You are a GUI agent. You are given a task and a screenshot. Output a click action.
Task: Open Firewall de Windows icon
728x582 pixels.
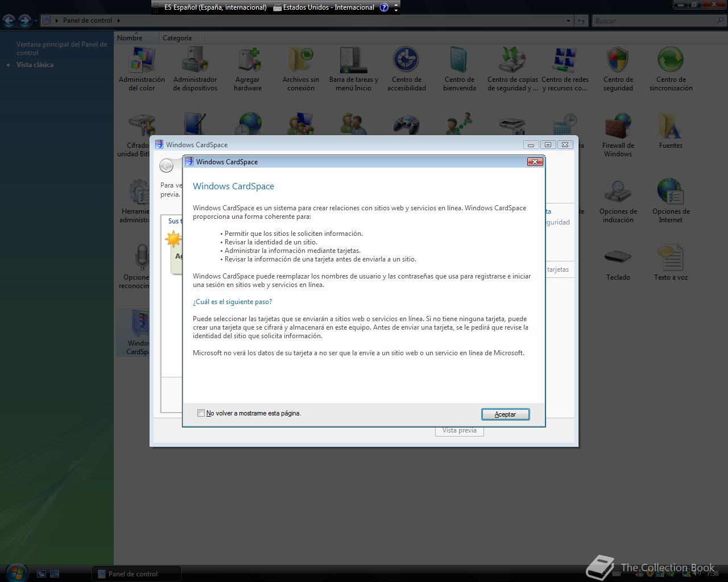[x=618, y=135]
